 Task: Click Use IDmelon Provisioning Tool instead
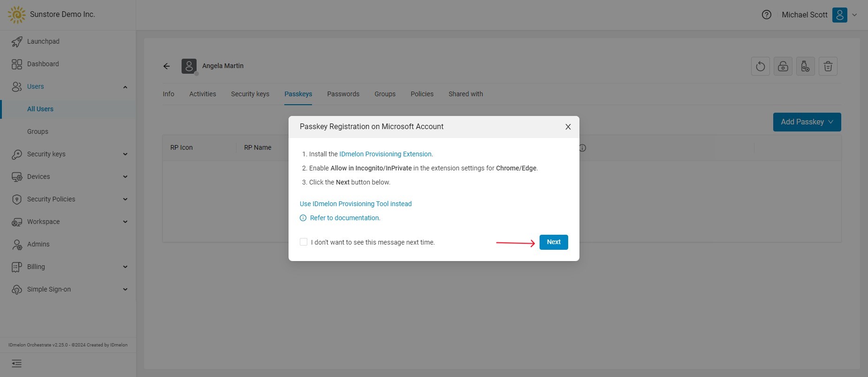pos(356,204)
